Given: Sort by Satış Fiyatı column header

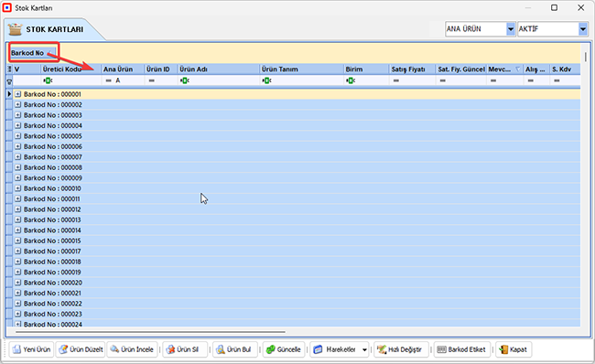Looking at the screenshot, I should (413, 69).
